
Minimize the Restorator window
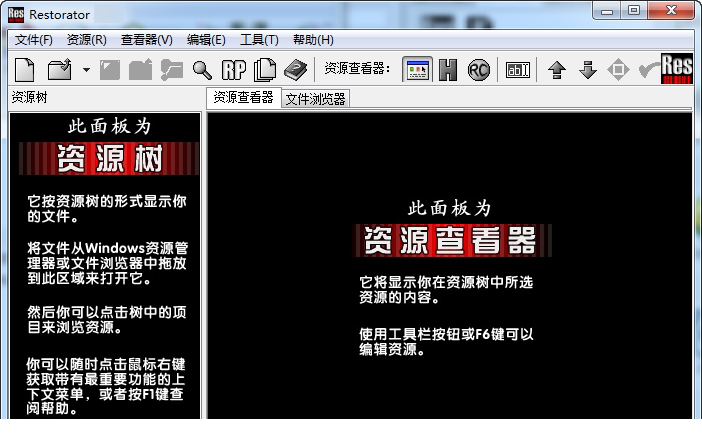click(x=607, y=11)
